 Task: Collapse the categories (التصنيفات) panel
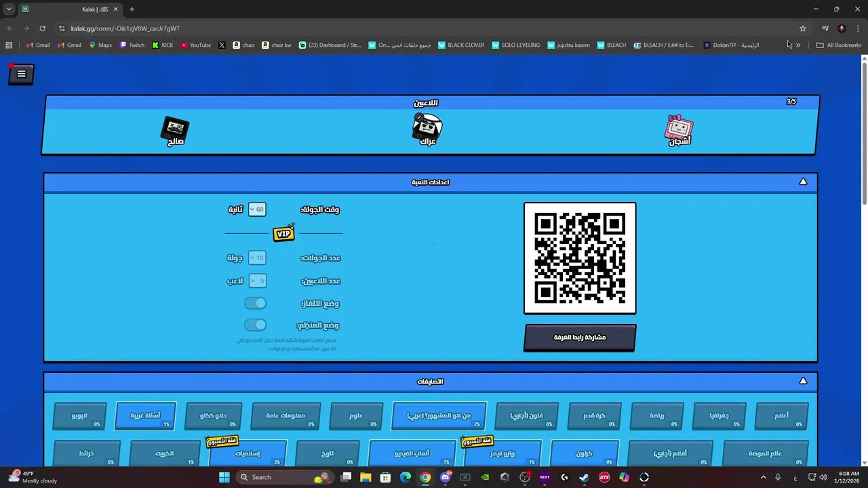803,381
